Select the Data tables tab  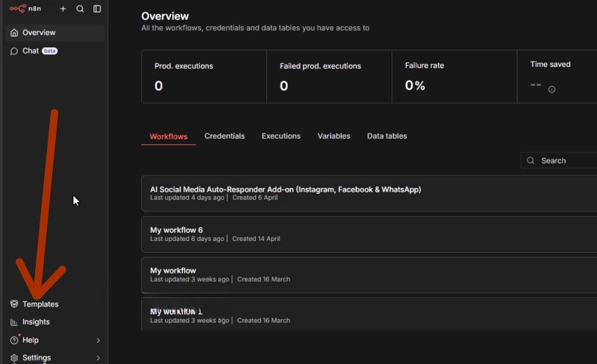pos(387,136)
